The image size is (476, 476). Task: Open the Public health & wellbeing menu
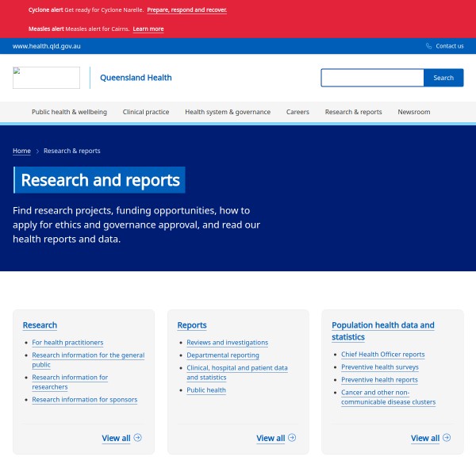pyautogui.click(x=69, y=112)
